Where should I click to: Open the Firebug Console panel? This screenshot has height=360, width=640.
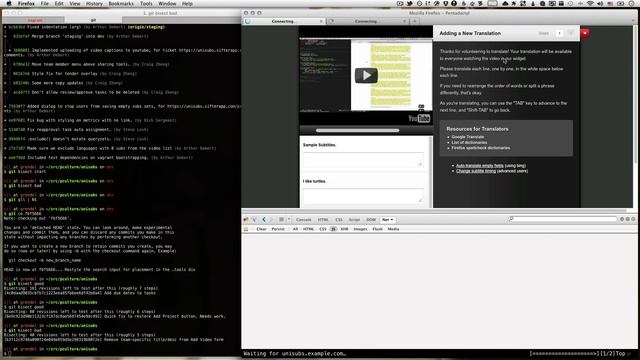[304, 220]
